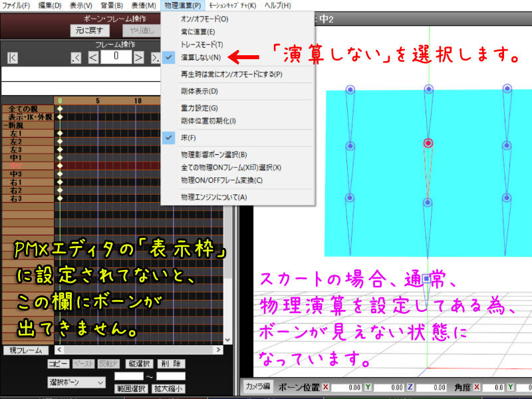Uncheck 演算しない in the physics menu
This screenshot has width=532, height=399.
(199, 56)
